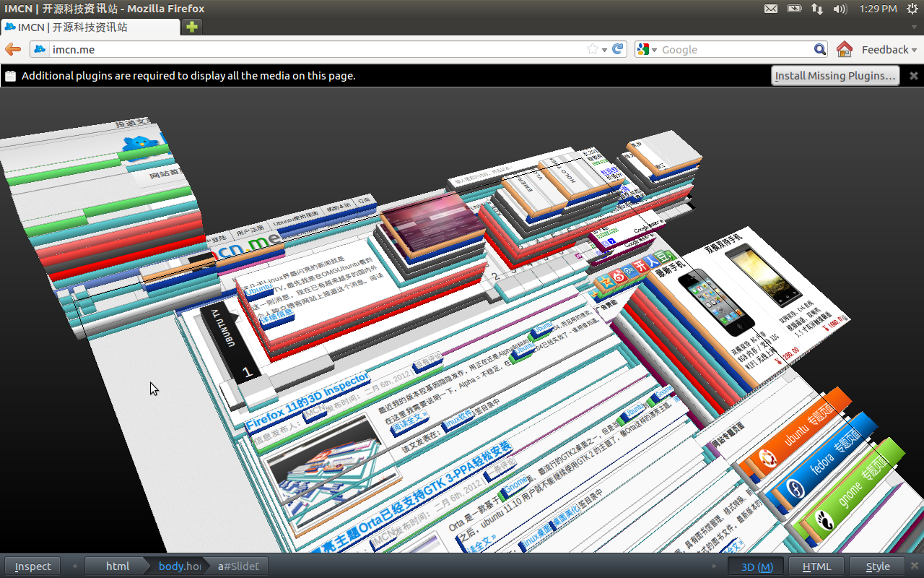Open the mail indicator in system tray
The image size is (924, 578).
pyautogui.click(x=771, y=9)
